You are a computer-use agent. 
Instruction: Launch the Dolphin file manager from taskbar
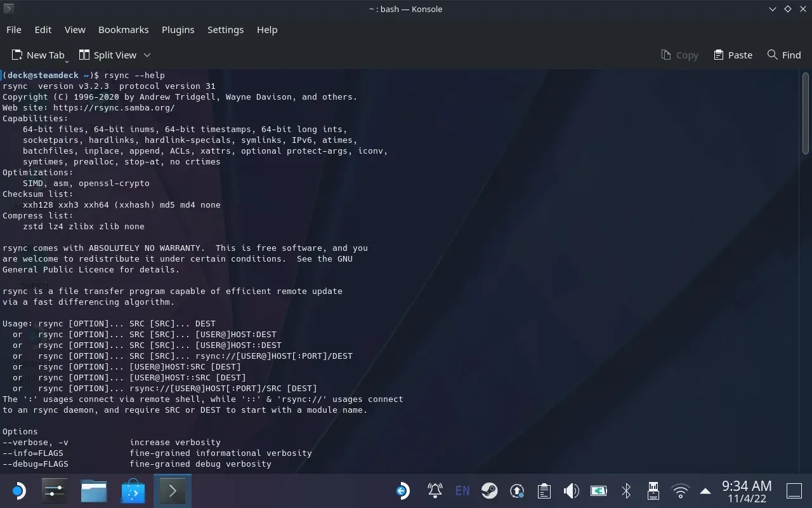click(93, 490)
